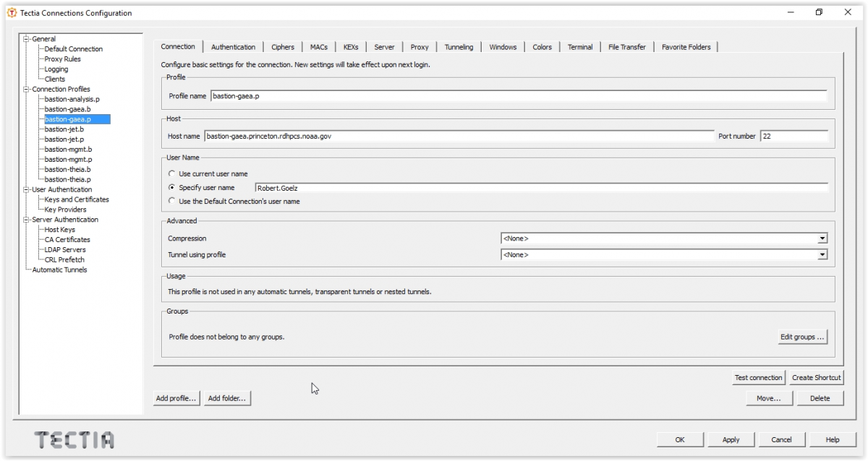Collapse the Connection Profiles tree node
Screen dimensions: 868x461
pyautogui.click(x=26, y=89)
